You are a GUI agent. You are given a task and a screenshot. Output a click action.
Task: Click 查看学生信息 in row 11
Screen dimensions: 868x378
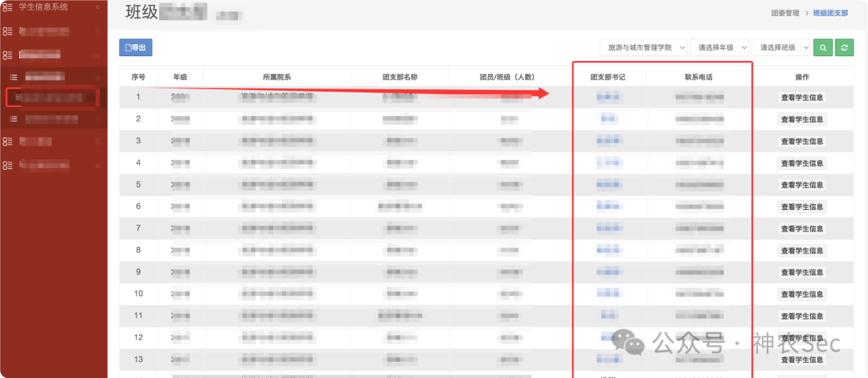click(802, 316)
